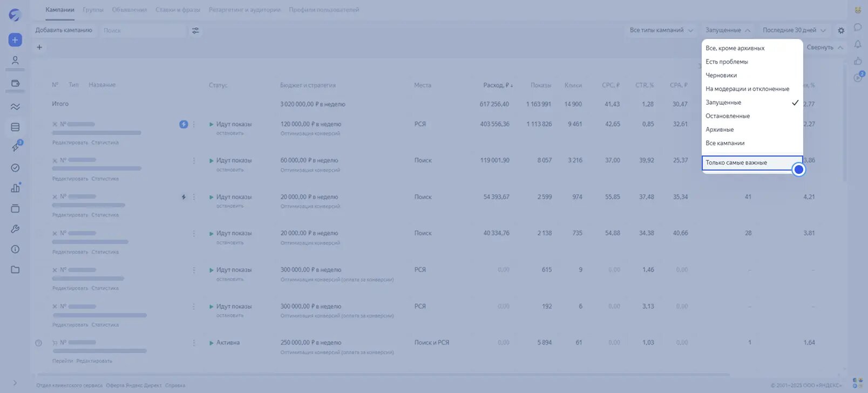Click blue lightning badge in 120 000,00 row
868x393 pixels.
(x=184, y=124)
